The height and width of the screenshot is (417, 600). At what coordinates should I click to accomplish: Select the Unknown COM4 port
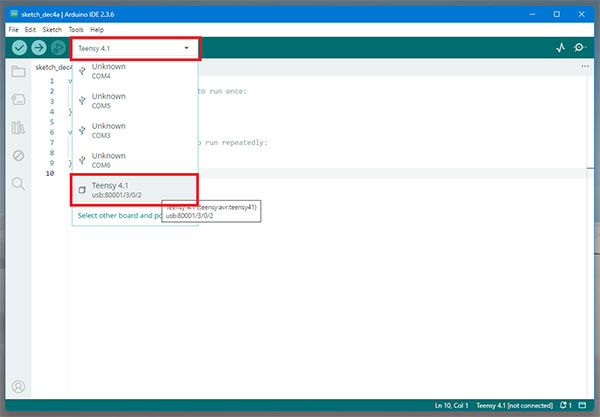(108, 72)
